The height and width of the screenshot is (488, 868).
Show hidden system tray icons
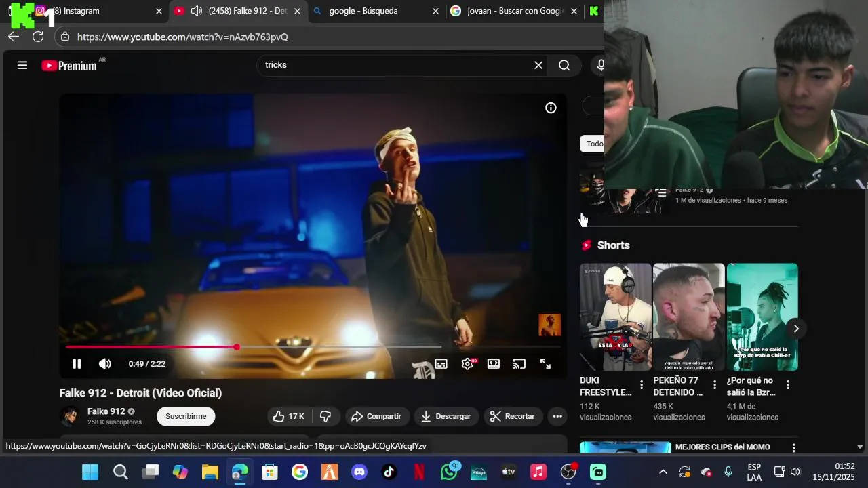[663, 472]
